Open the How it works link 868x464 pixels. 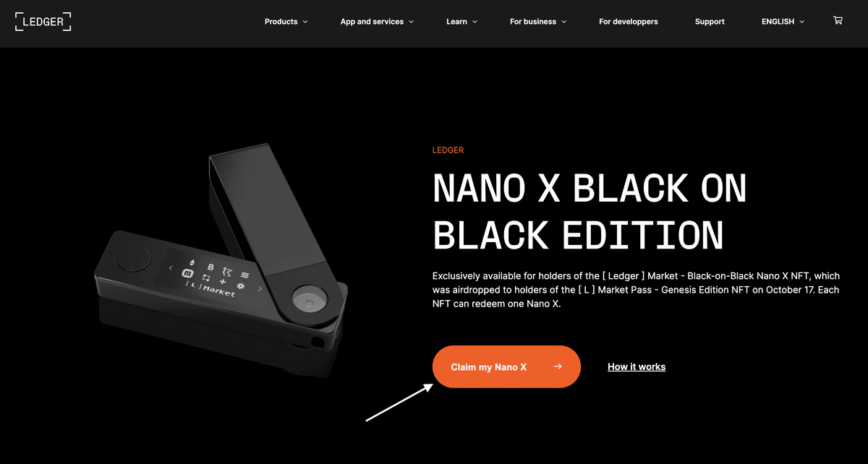637,367
